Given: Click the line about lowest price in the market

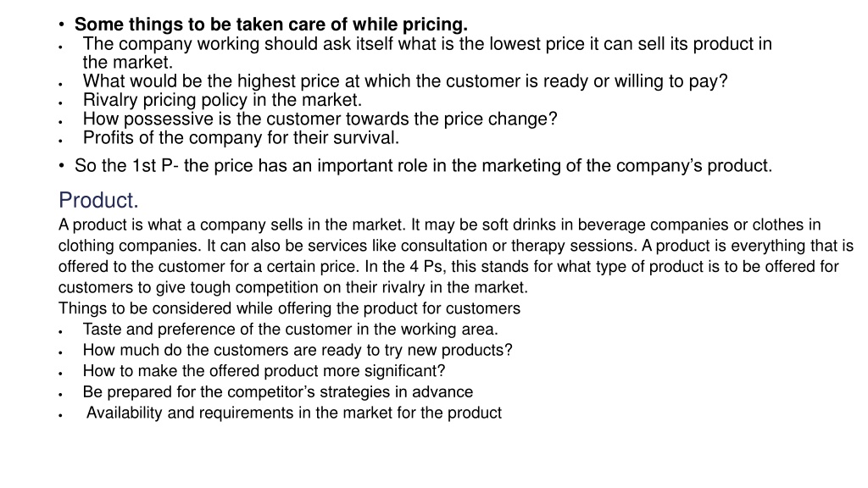Looking at the screenshot, I should click(x=427, y=53).
